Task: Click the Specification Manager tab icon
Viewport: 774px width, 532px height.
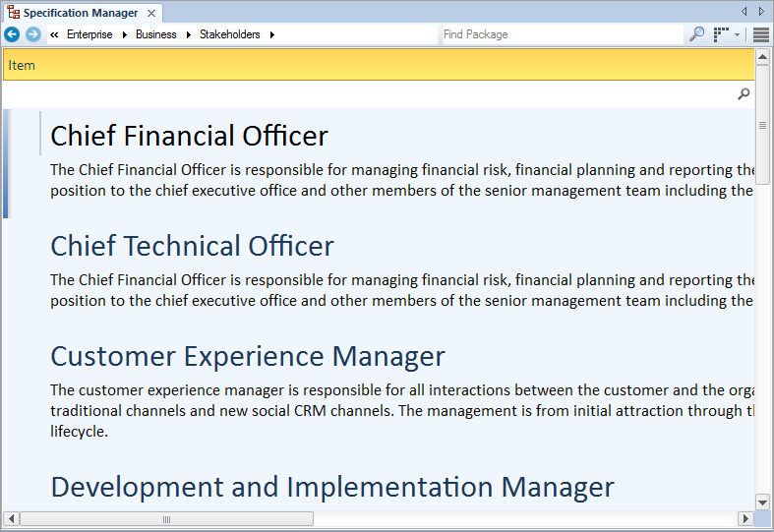Action: (14, 13)
